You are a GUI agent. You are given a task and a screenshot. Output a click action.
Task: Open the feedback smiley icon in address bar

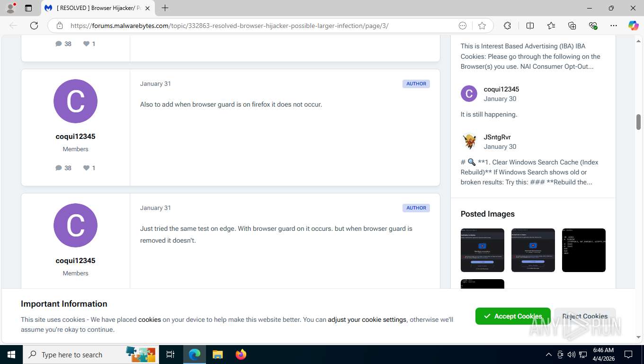coord(463,26)
